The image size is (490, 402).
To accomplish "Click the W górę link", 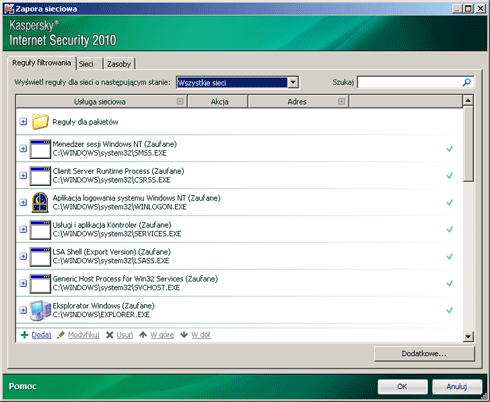I will (162, 335).
